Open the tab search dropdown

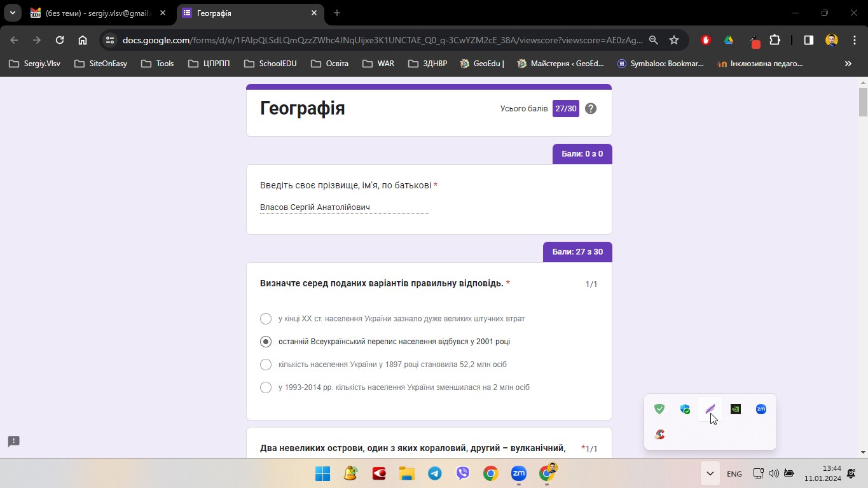pos(13,13)
